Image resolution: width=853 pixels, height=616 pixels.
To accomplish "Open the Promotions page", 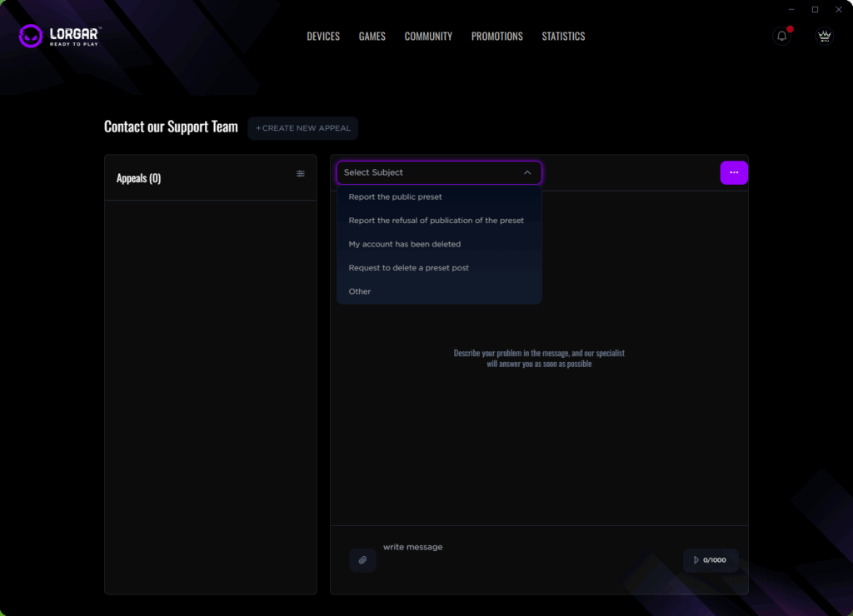I will coord(496,37).
